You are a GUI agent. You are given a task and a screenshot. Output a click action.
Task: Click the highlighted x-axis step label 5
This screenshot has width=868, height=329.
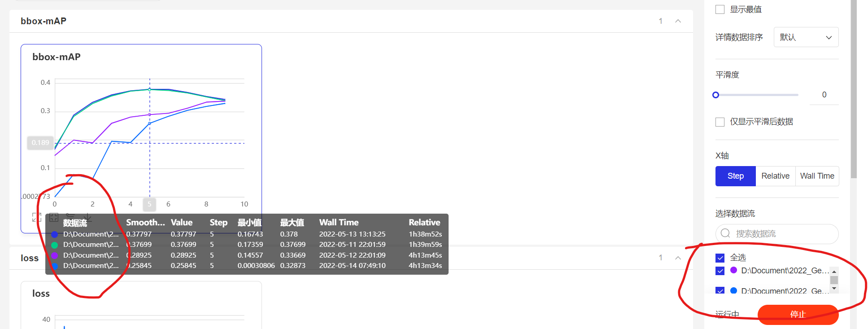149,204
